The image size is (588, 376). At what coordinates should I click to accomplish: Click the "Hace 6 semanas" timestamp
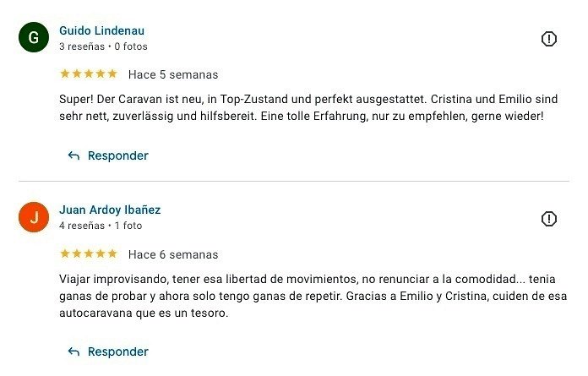(x=173, y=254)
